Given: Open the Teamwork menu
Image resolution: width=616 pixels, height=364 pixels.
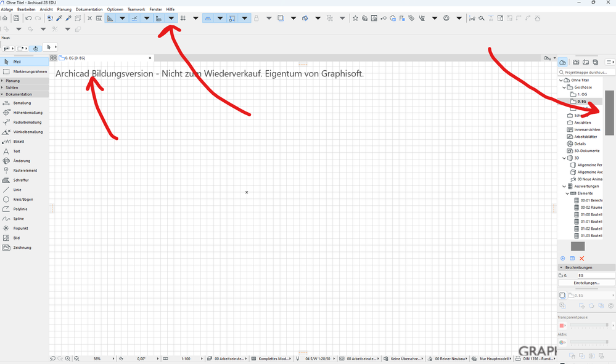Looking at the screenshot, I should [x=136, y=9].
